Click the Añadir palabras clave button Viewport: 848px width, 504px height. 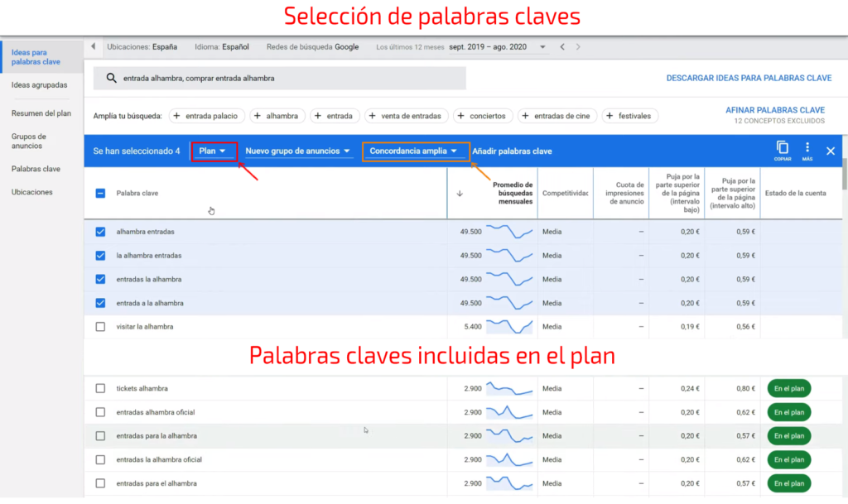coord(514,151)
